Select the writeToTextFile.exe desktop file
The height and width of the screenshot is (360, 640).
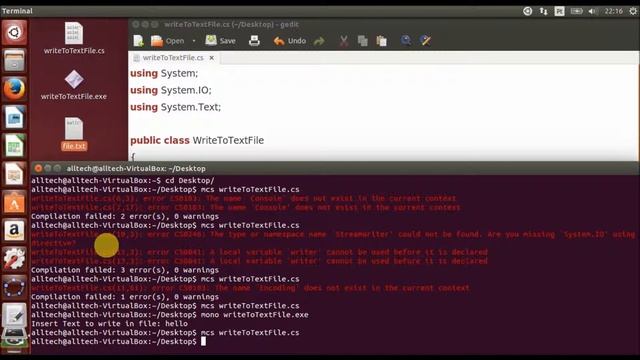pos(74,85)
